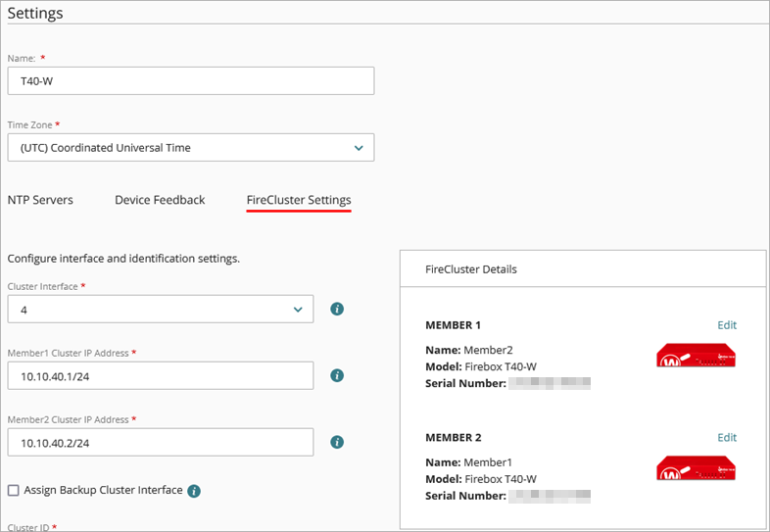Click Edit link for MEMBER 1
This screenshot has width=770, height=532.
coord(727,325)
